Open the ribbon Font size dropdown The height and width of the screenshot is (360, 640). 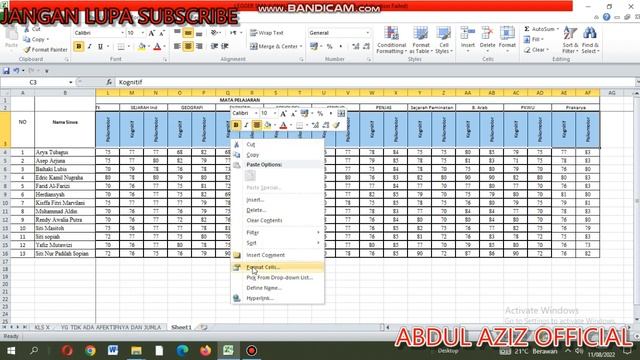click(142, 33)
